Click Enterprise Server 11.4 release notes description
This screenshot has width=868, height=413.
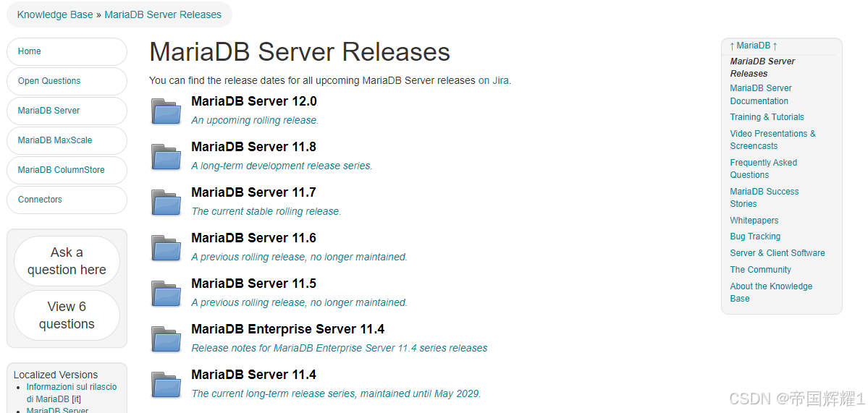340,349
